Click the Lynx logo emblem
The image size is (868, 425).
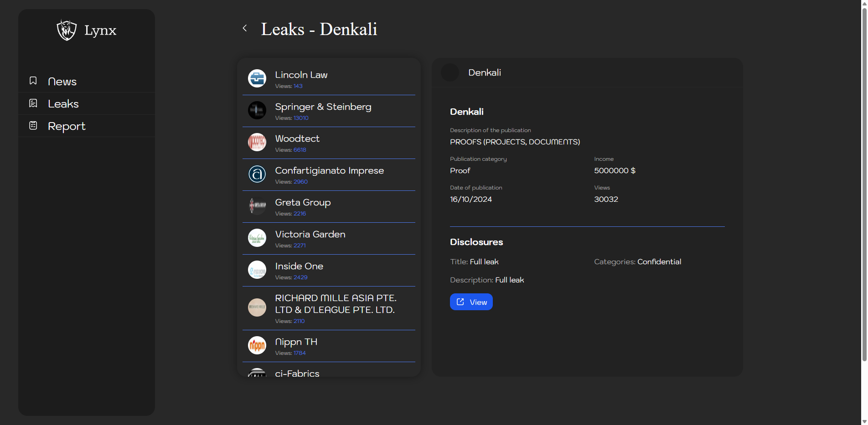click(x=67, y=30)
